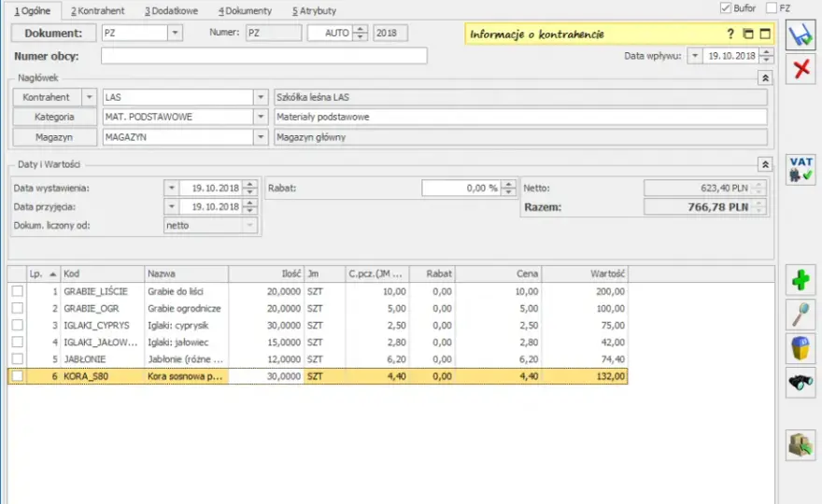Expand the LAS contractor dropdown
Image resolution: width=822 pixels, height=504 pixels.
point(261,97)
